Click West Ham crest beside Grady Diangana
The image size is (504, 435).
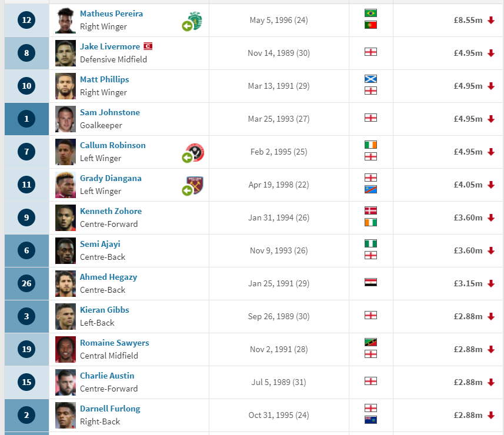coord(193,186)
